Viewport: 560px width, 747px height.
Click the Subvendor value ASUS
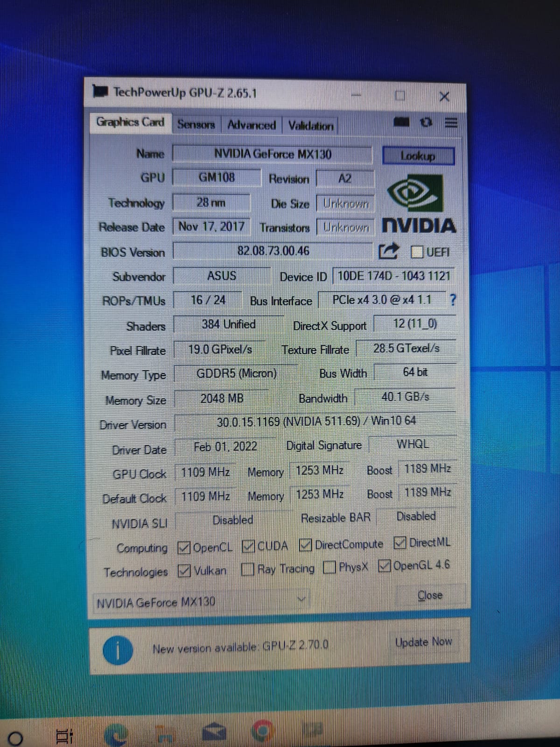(x=222, y=275)
